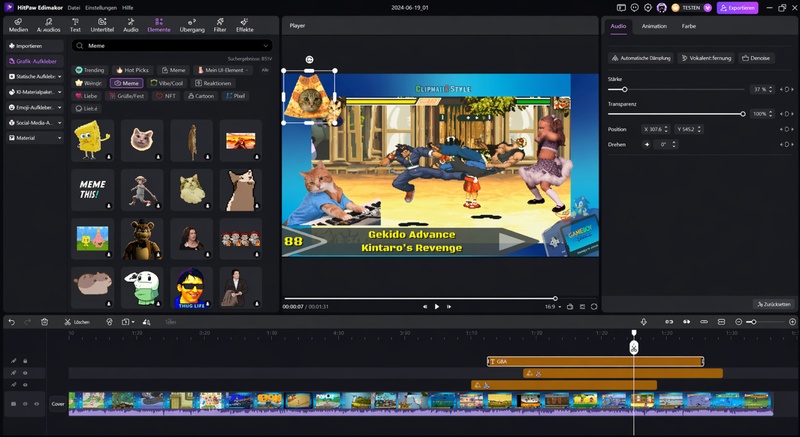The height and width of the screenshot is (437, 800).
Task: Select the GBA text clip on timeline
Action: pyautogui.click(x=595, y=361)
